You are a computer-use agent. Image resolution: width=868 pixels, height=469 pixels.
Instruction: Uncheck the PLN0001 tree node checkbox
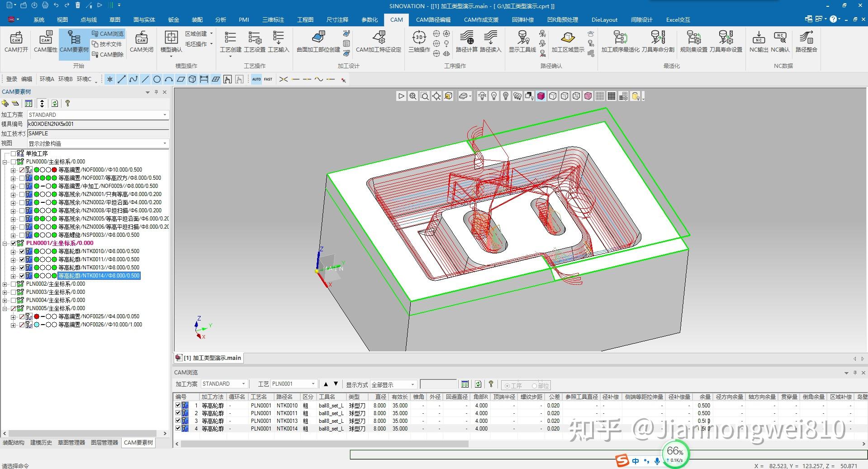[13, 243]
